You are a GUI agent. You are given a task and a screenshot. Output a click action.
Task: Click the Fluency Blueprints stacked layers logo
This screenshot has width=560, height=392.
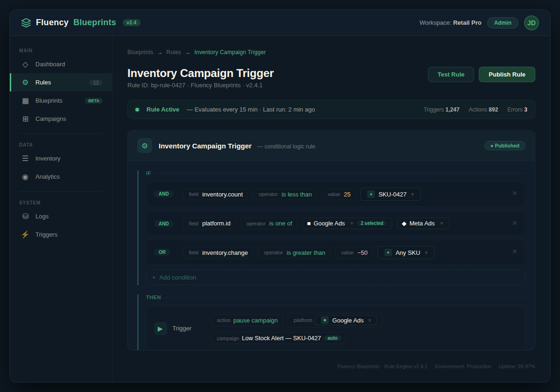click(26, 22)
